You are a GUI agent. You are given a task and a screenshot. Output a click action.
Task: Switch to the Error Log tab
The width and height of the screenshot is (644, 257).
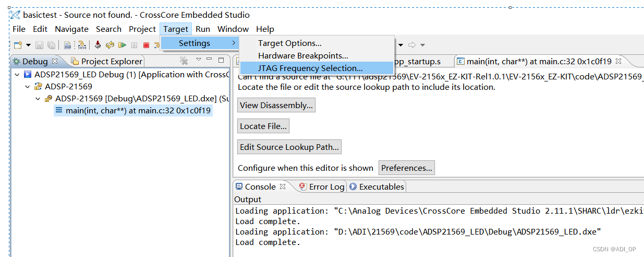(x=322, y=186)
